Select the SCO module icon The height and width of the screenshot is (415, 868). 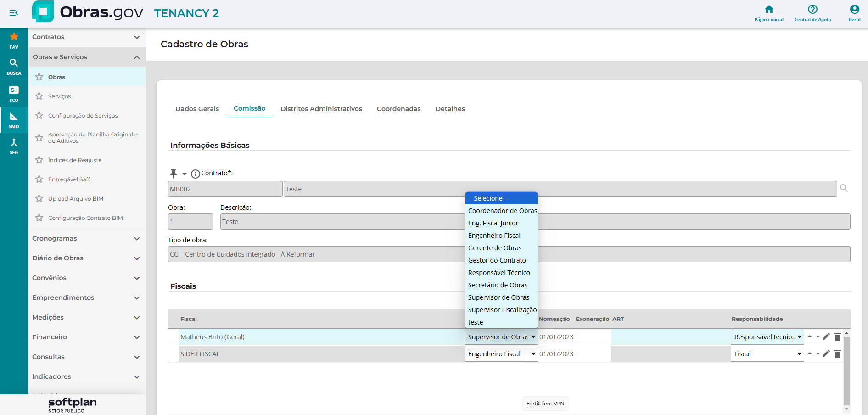click(14, 93)
